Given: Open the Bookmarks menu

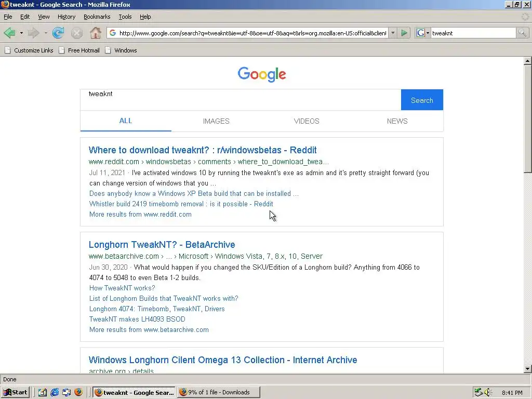Looking at the screenshot, I should click(x=97, y=17).
